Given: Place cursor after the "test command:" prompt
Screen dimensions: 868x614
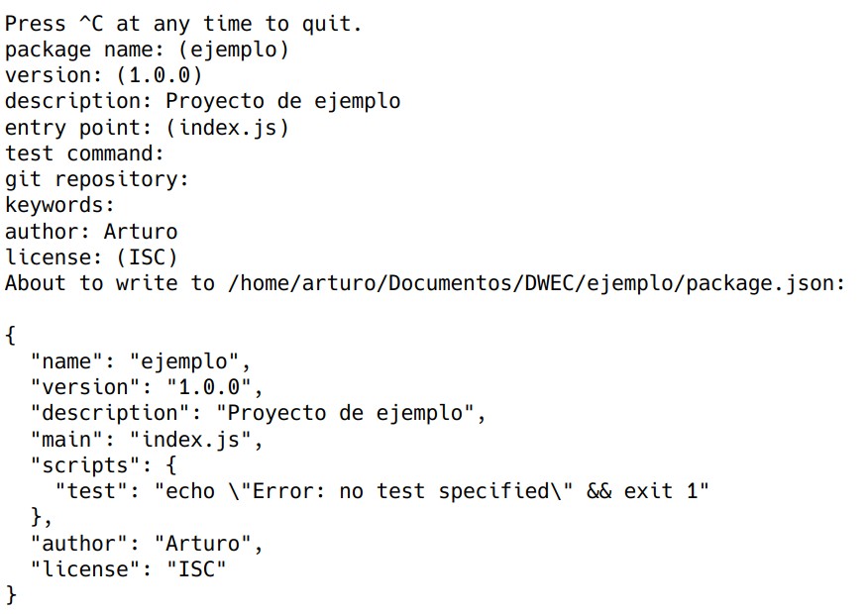Looking at the screenshot, I should point(170,153).
